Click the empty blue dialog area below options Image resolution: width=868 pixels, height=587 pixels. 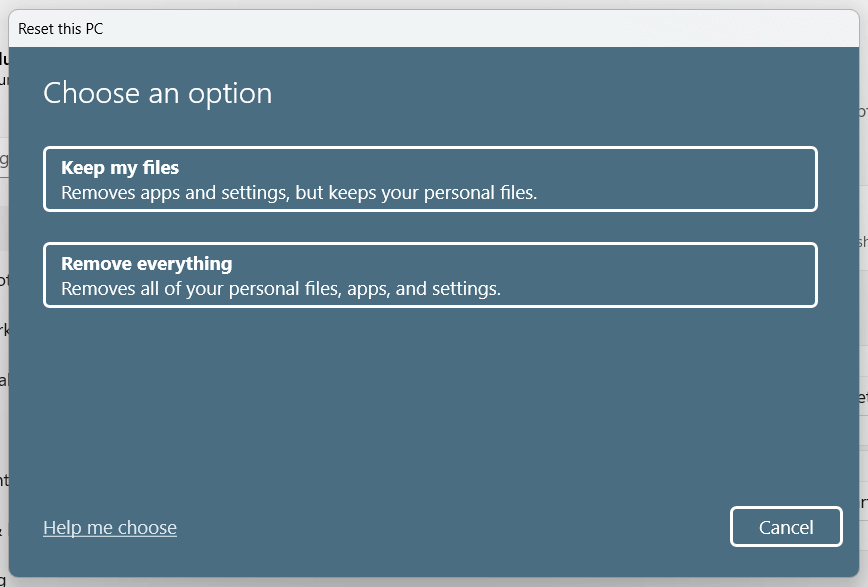pos(430,400)
